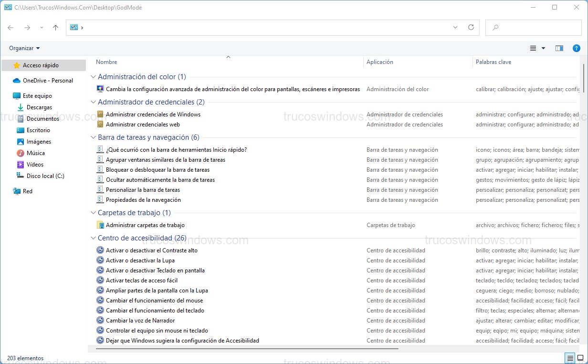The image size is (588, 364).
Task: Collapse the Administrador de credenciales group
Action: (93, 102)
